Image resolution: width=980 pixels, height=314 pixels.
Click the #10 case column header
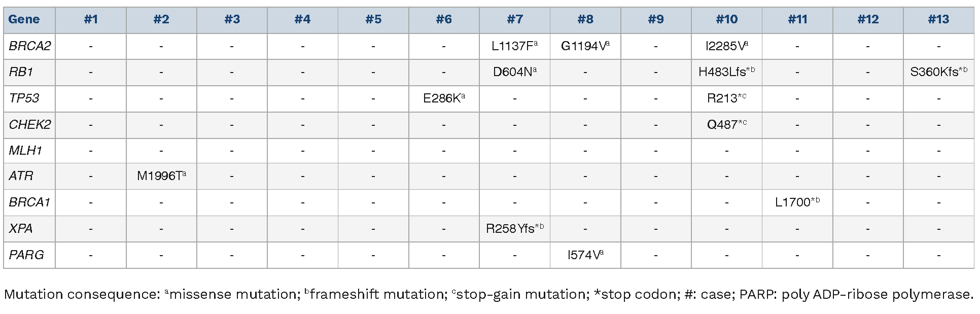[726, 20]
